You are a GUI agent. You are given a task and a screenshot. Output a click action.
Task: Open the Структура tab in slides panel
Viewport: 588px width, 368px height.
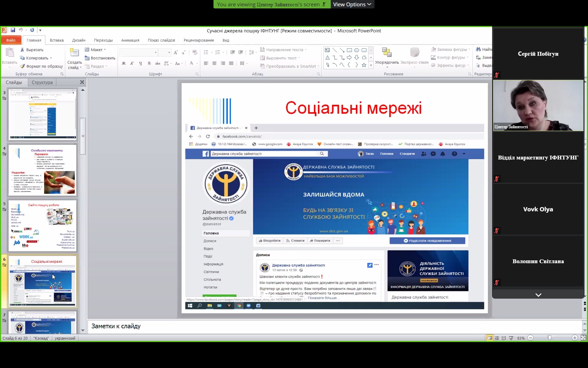[42, 82]
